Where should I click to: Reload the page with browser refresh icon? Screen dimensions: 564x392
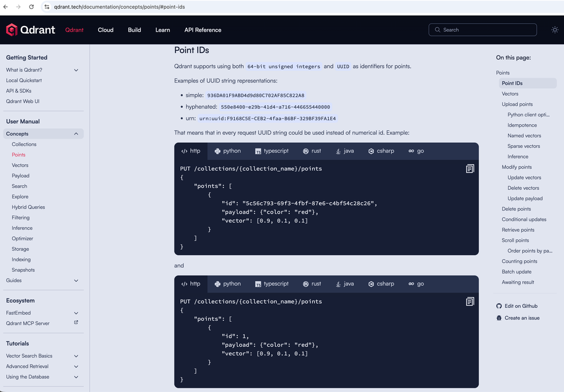pos(31,7)
